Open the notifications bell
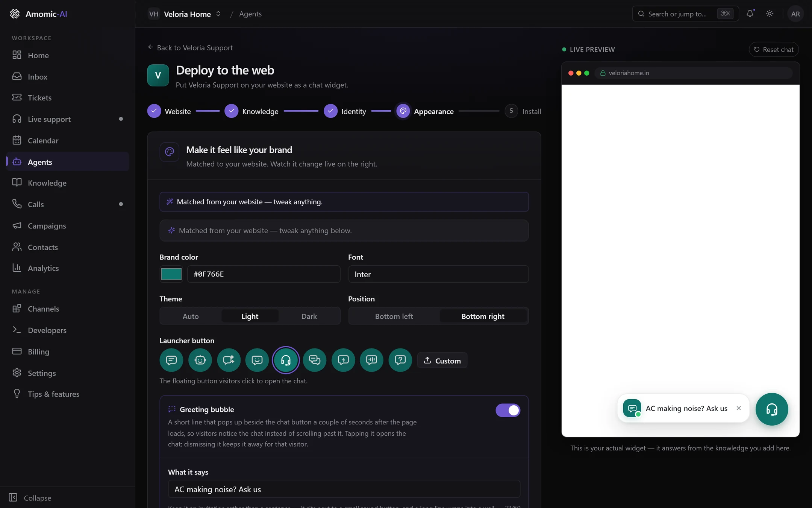 pos(750,14)
